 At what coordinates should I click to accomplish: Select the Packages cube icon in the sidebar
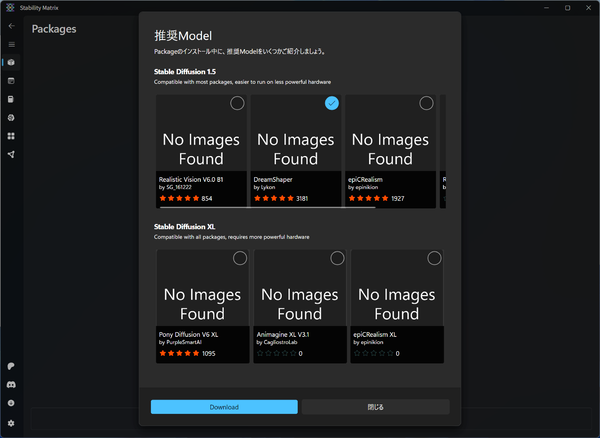click(x=11, y=62)
